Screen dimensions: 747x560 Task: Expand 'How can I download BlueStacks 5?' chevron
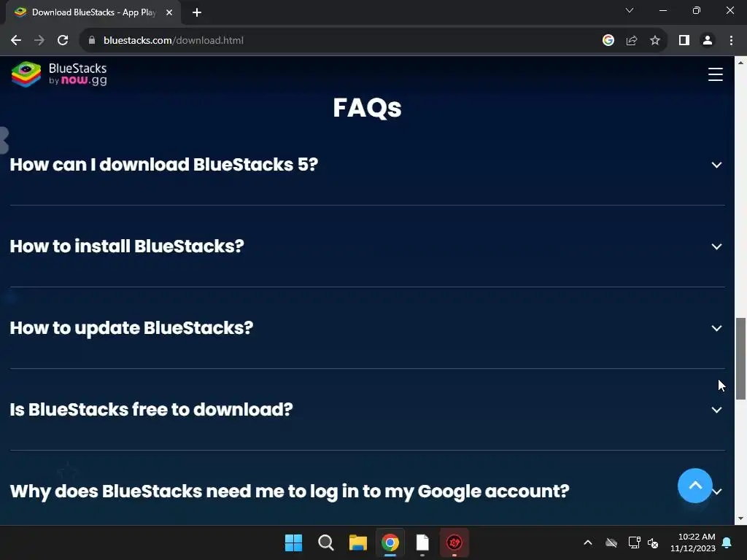(x=716, y=165)
